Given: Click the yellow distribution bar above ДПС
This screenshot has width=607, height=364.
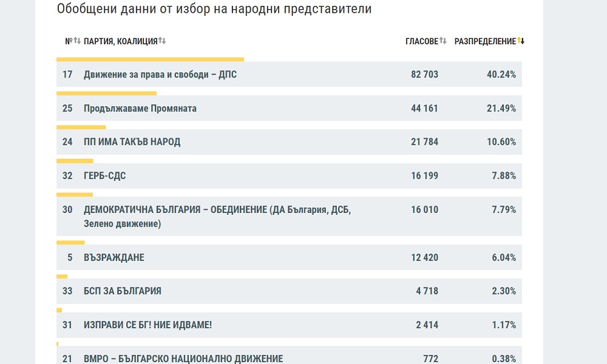Looking at the screenshot, I should click(x=150, y=59).
